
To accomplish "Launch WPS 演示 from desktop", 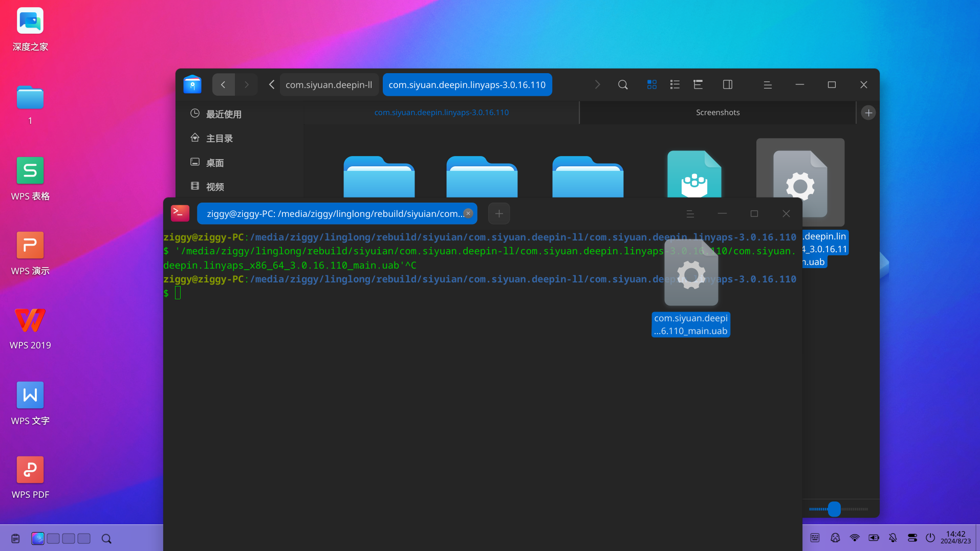I will [x=30, y=254].
